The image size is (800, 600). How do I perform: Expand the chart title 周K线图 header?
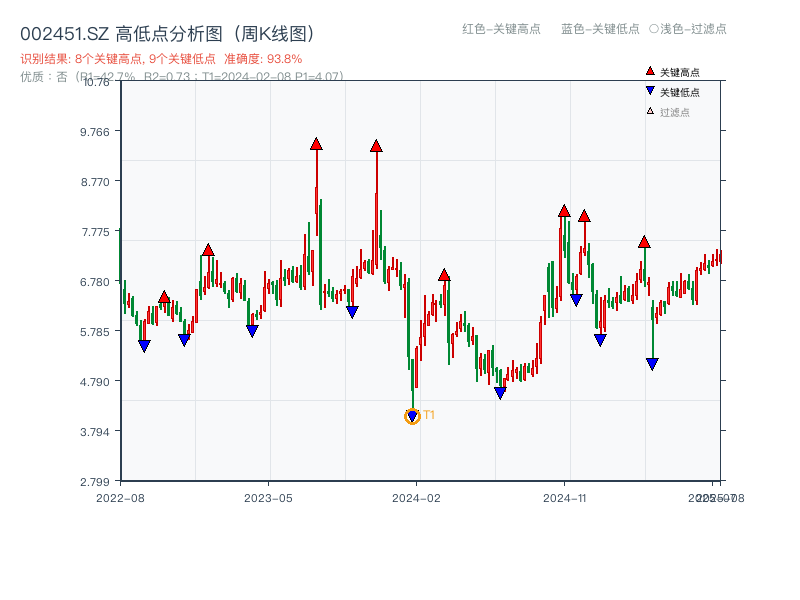coord(275,30)
